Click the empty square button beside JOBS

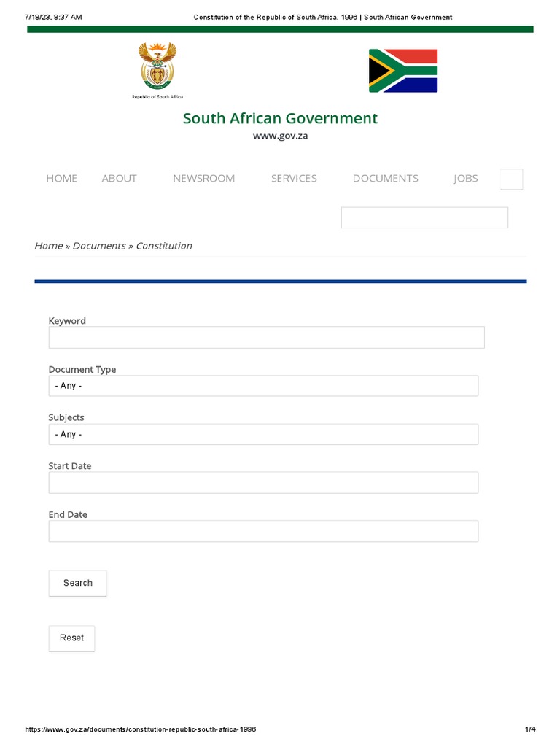point(512,179)
